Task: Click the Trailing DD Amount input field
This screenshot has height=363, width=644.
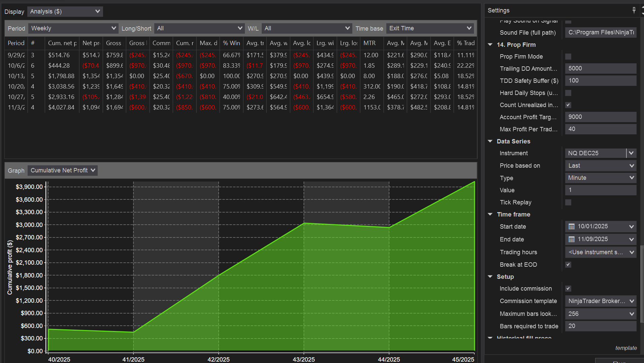Action: (600, 68)
